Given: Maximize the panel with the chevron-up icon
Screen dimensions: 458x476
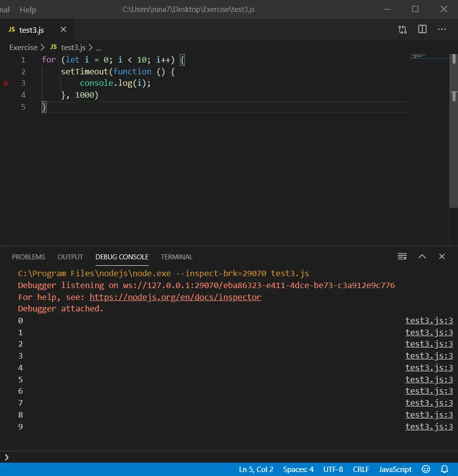Looking at the screenshot, I should (x=422, y=256).
